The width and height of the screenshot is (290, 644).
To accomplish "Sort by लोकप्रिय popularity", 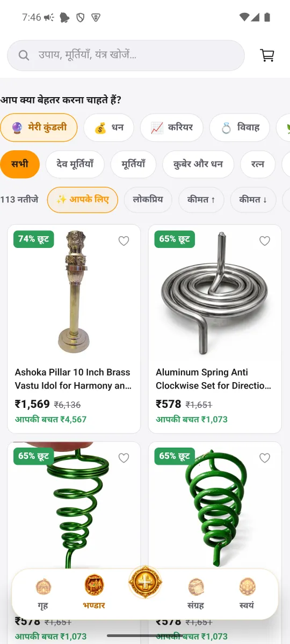I will 148,200.
